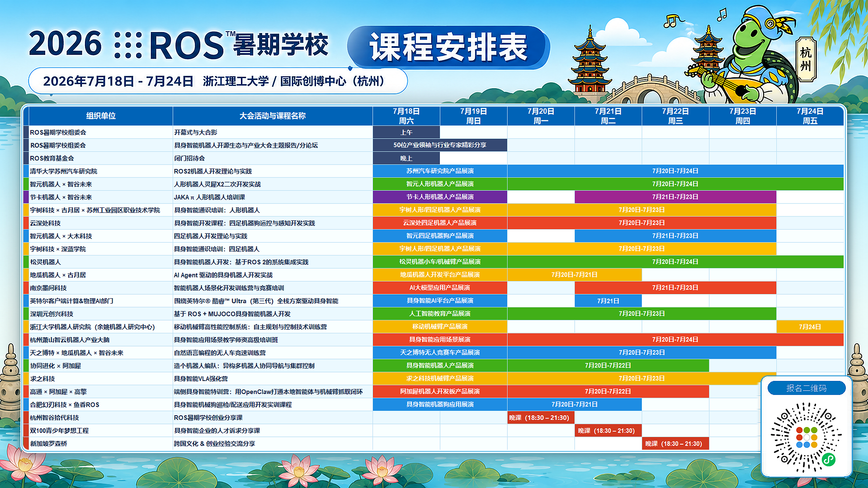The width and height of the screenshot is (868, 488).
Task: Click the 宇树科技 × 深蓝学院 organizer cell
Action: [101, 249]
